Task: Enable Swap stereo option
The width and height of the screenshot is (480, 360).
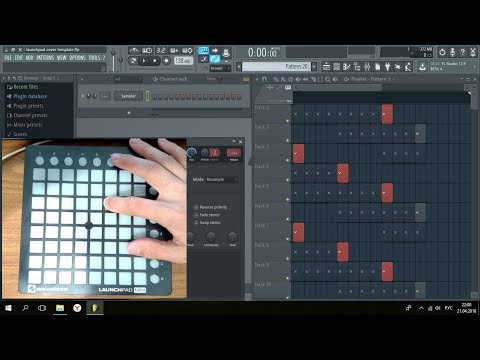Action: click(x=207, y=223)
